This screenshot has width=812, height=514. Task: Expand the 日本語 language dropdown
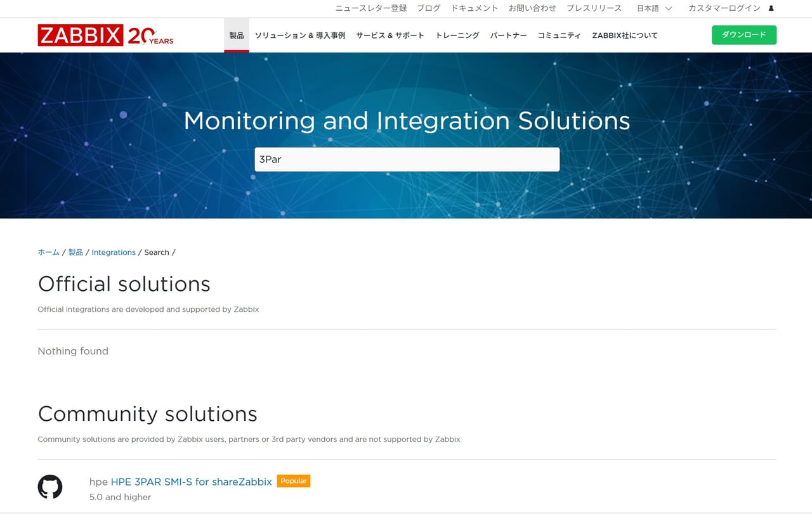point(654,8)
